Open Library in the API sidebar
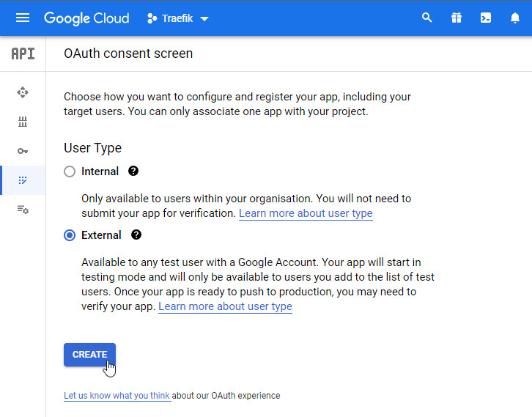Screen dimensions: 532x417 coord(23,122)
